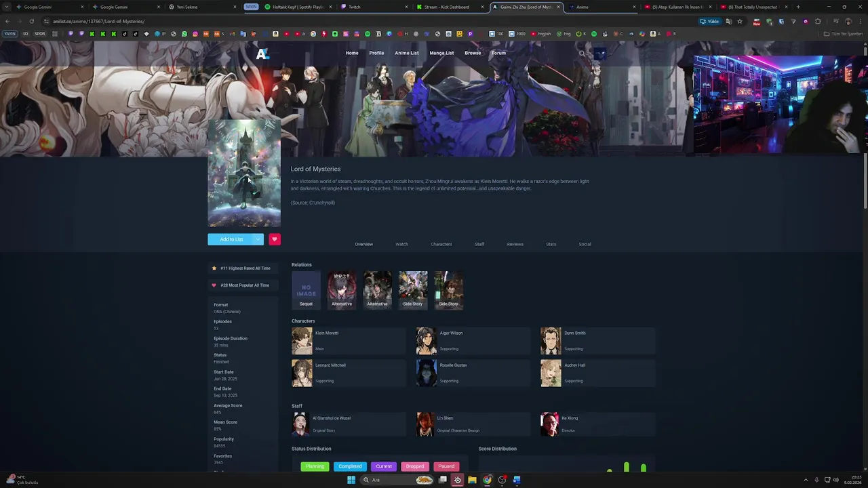The width and height of the screenshot is (868, 488).
Task: Open the Overview tab
Action: (x=363, y=244)
